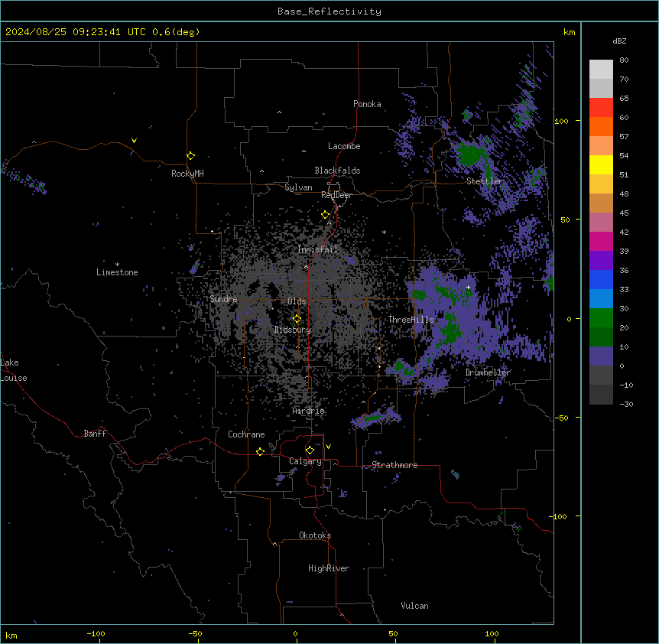Click the Olds town label
The height and width of the screenshot is (644, 659).
tap(297, 301)
